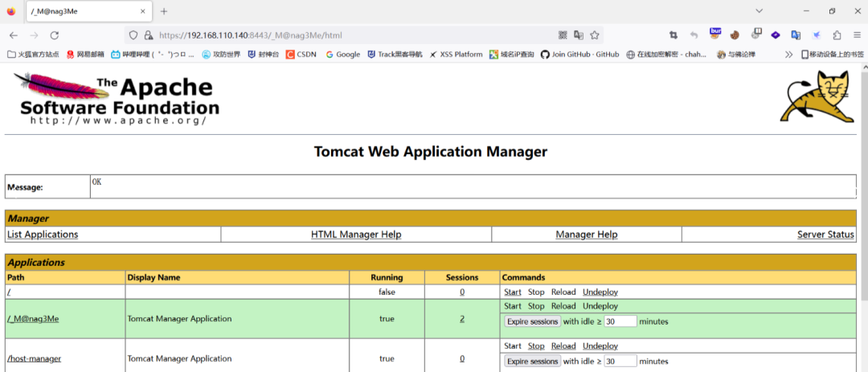Click the Firefox view icon

pyautogui.click(x=11, y=11)
